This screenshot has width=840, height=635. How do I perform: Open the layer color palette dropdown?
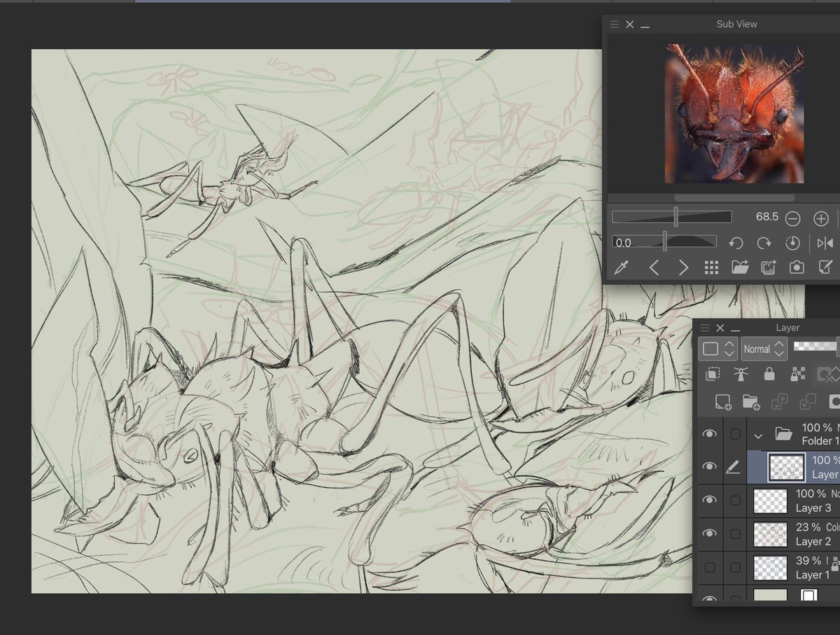[x=717, y=349]
